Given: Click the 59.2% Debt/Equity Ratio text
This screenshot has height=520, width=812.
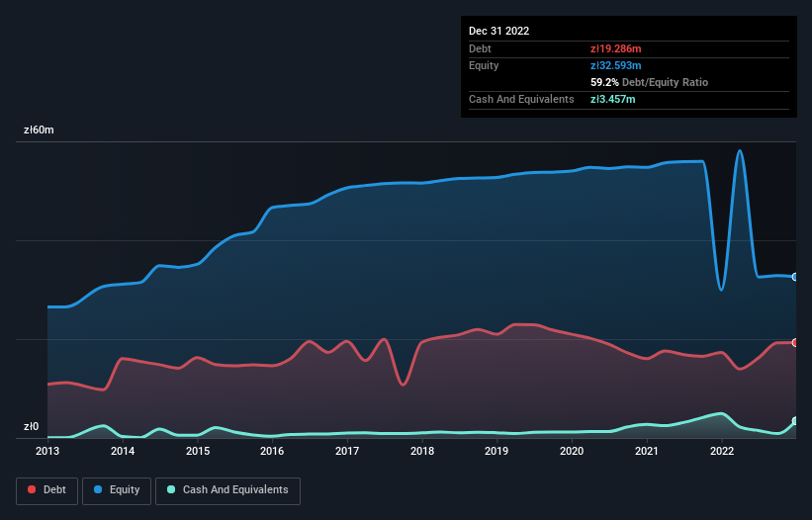Looking at the screenshot, I should (x=649, y=82).
